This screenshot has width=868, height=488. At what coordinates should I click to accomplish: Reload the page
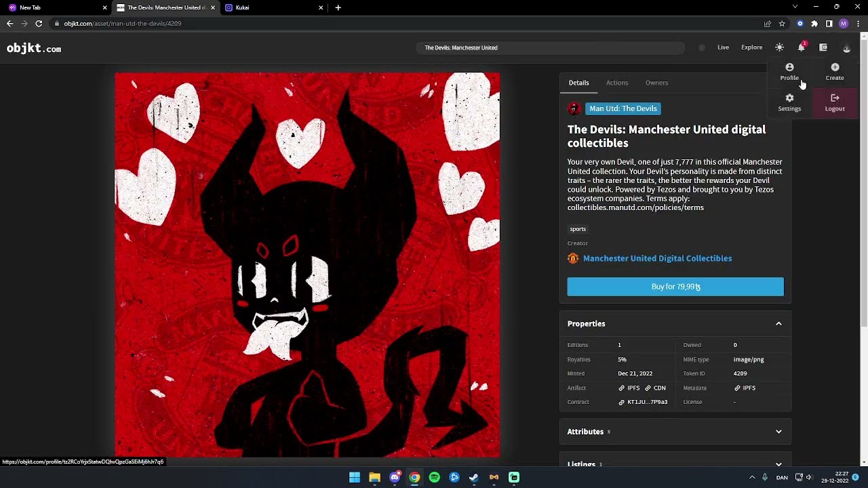coord(39,24)
